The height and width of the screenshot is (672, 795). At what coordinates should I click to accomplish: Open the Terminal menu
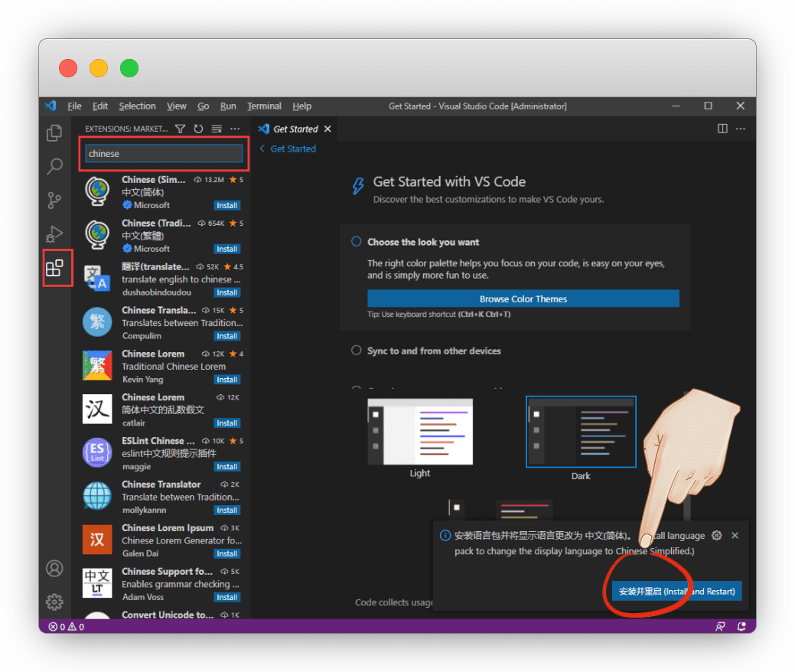pyautogui.click(x=264, y=106)
